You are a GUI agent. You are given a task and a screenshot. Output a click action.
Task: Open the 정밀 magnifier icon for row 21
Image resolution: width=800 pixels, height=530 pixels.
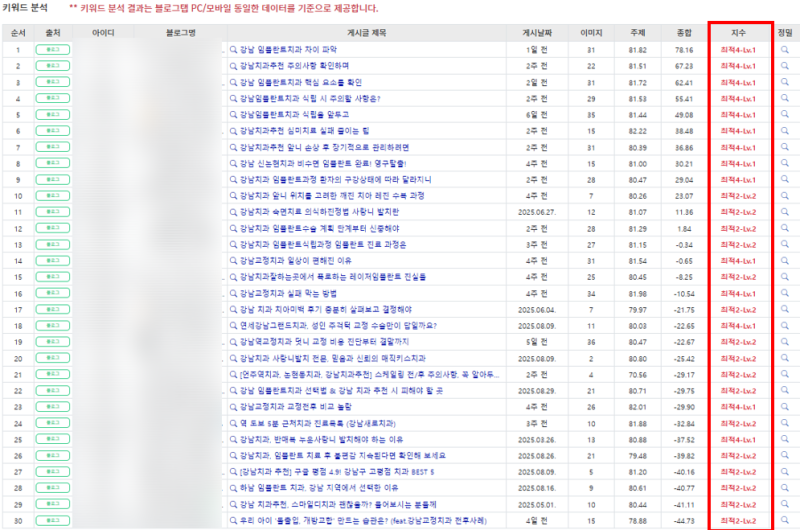785,374
